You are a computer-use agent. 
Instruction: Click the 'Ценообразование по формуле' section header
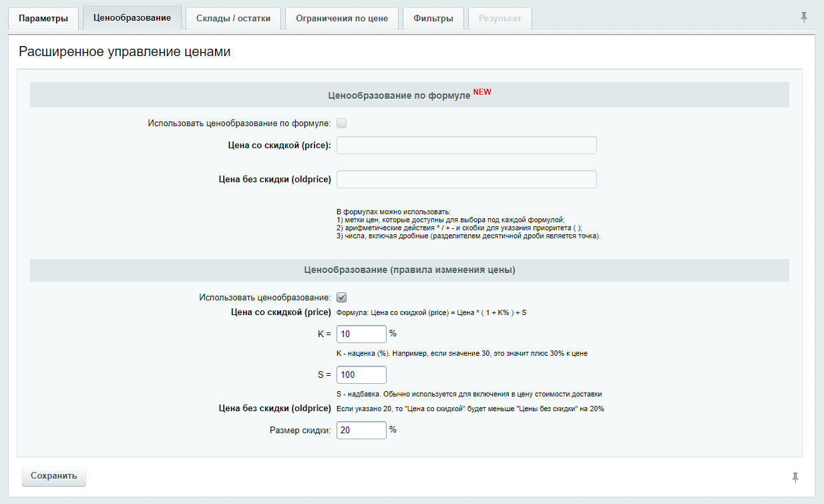[x=399, y=95]
